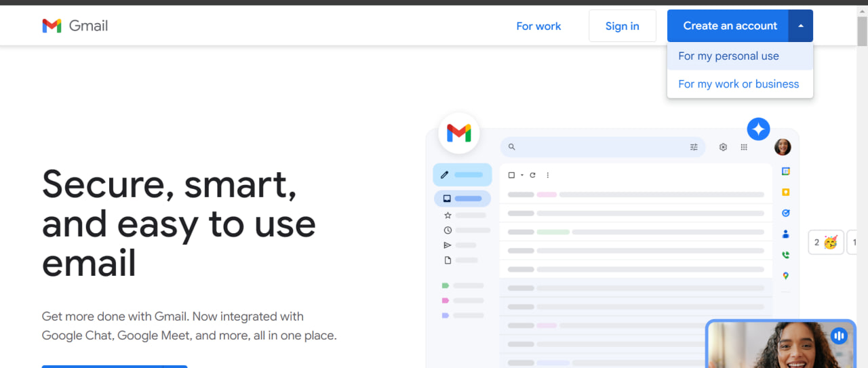Click the green label icon in illustration
Image resolution: width=868 pixels, height=368 pixels.
(446, 285)
